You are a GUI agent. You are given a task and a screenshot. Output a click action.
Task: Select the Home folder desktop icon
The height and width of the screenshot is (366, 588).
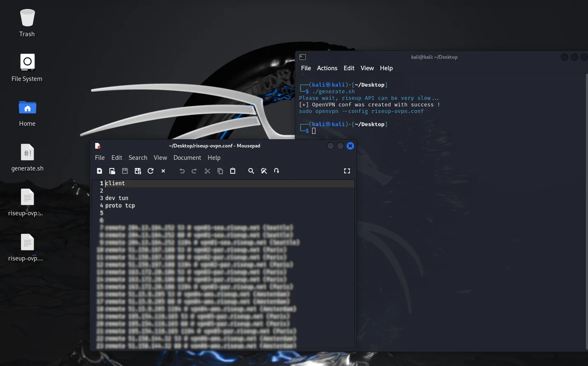[x=27, y=113]
